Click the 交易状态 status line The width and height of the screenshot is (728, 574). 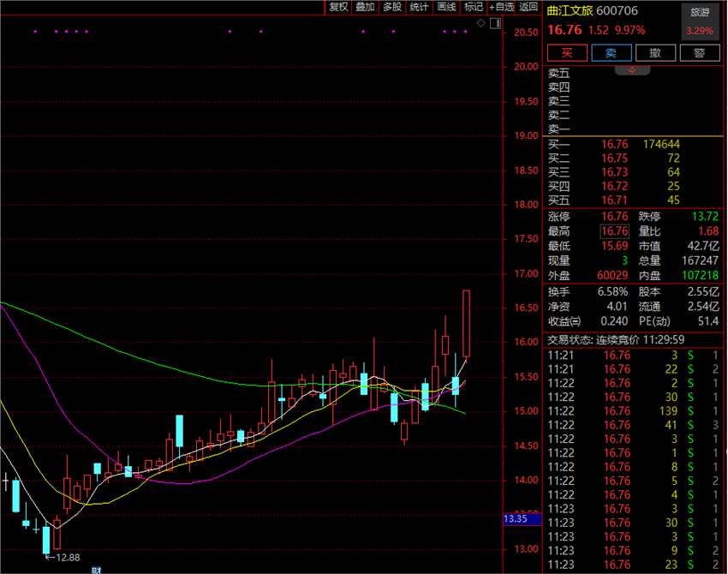[616, 340]
